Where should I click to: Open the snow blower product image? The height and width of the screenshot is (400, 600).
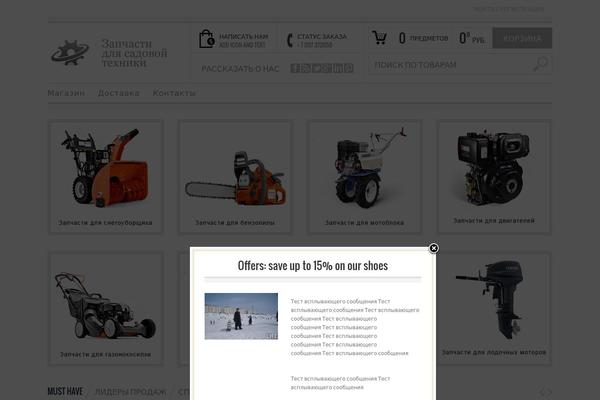[x=105, y=168]
